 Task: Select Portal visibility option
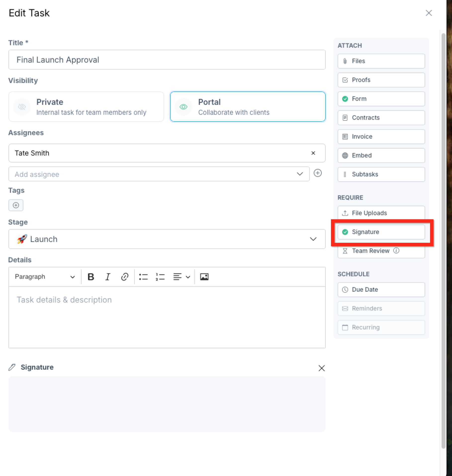pos(248,107)
